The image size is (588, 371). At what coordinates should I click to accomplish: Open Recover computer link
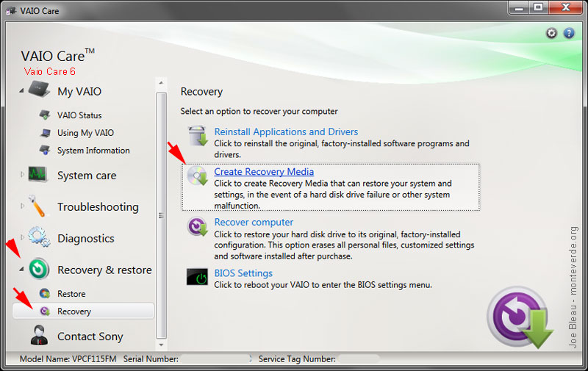(254, 222)
